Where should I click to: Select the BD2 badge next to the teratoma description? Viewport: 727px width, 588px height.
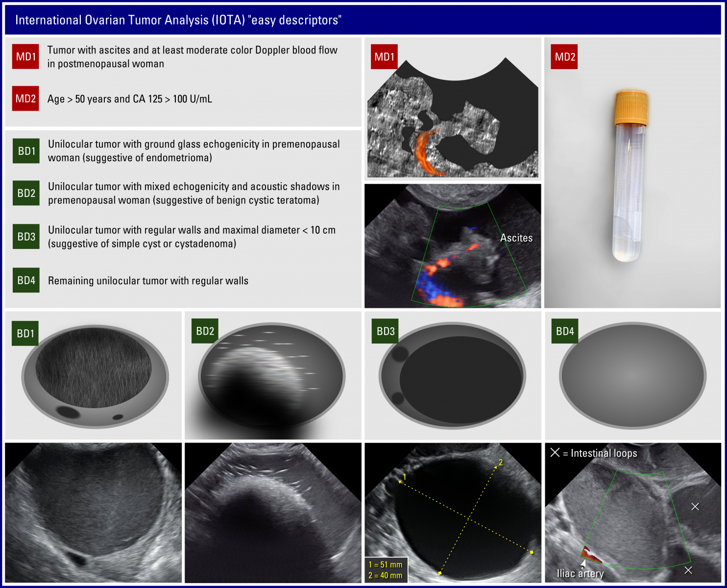click(26, 193)
